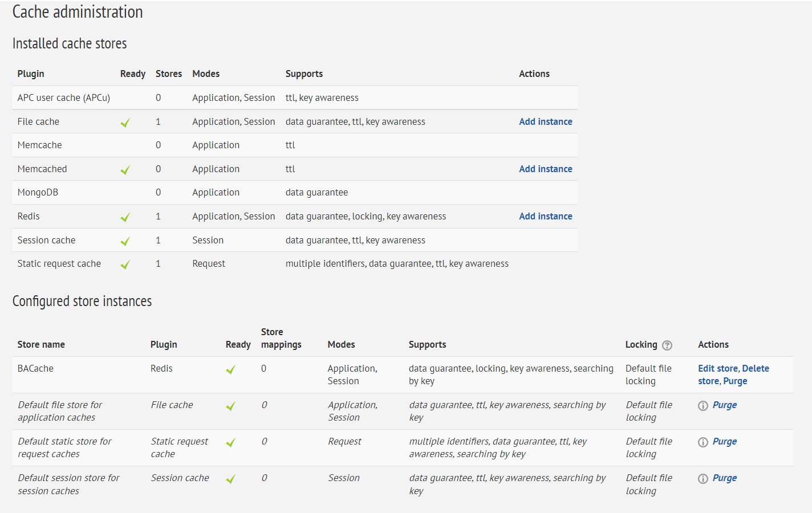Open Add instance for File cache

click(x=545, y=121)
